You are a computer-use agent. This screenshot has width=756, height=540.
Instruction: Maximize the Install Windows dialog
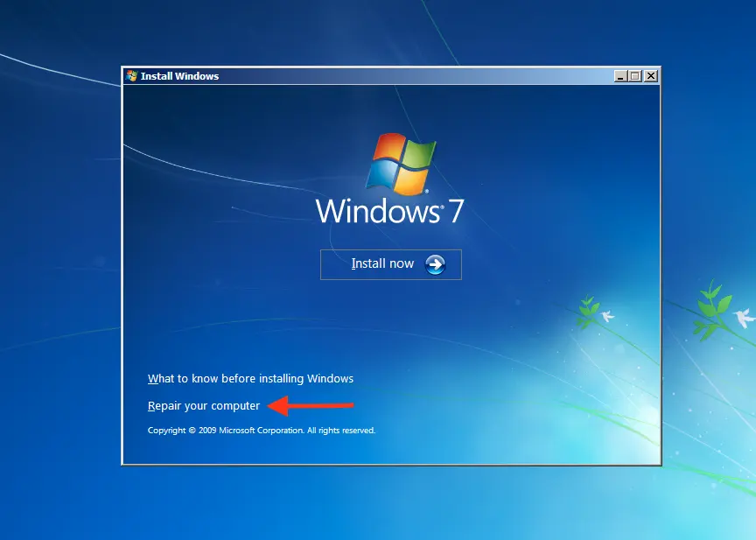[x=635, y=76]
